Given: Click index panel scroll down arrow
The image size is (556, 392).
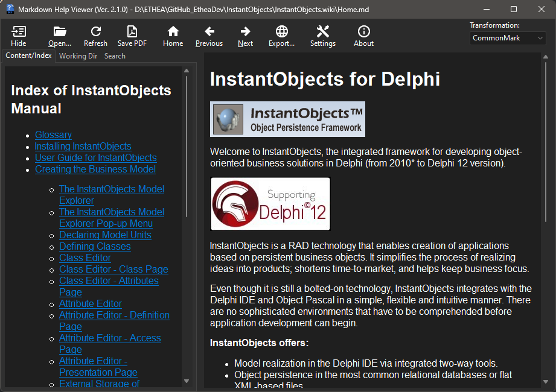Looking at the screenshot, I should pos(187,381).
